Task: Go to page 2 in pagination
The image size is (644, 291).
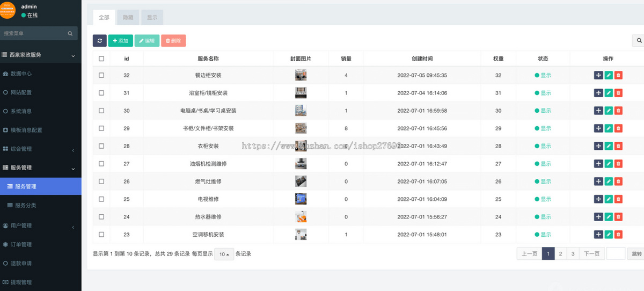Action: click(560, 254)
